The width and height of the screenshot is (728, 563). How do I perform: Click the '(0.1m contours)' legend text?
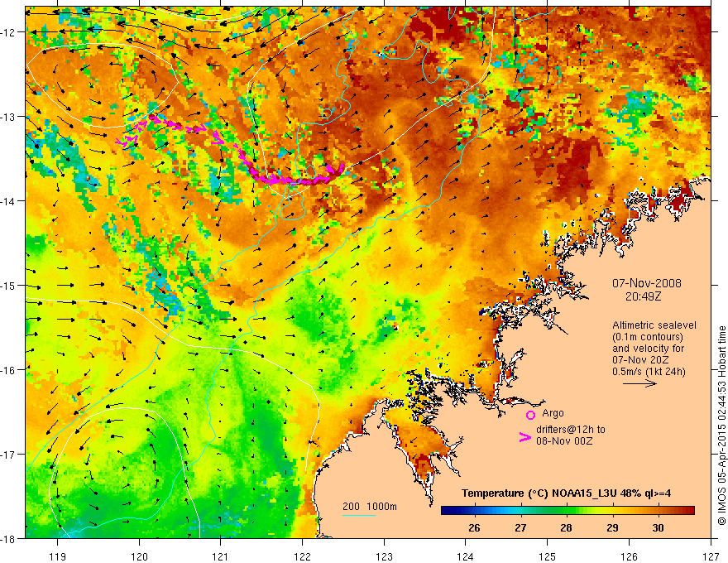pyautogui.click(x=648, y=337)
